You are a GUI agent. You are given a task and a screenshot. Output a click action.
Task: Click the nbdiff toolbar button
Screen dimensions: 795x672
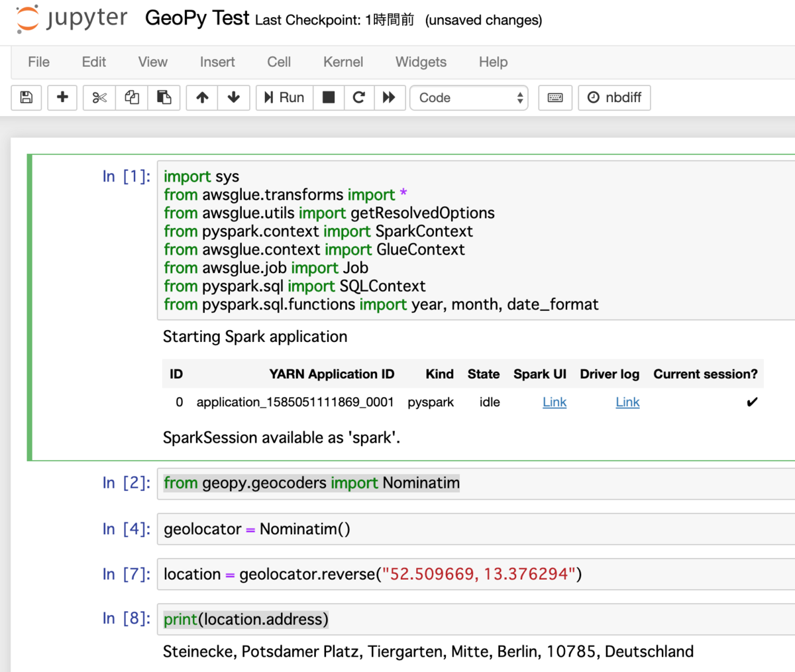point(614,97)
